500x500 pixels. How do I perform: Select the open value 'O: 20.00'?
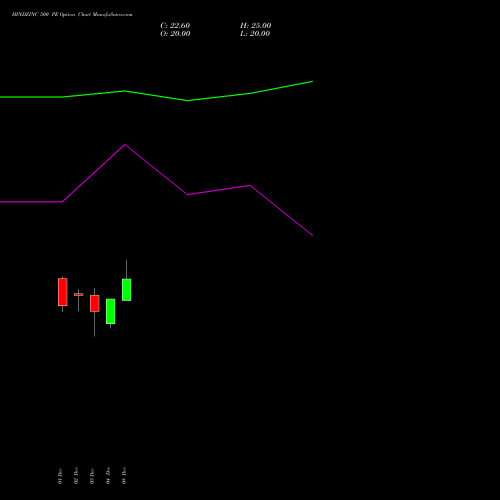coord(175,34)
